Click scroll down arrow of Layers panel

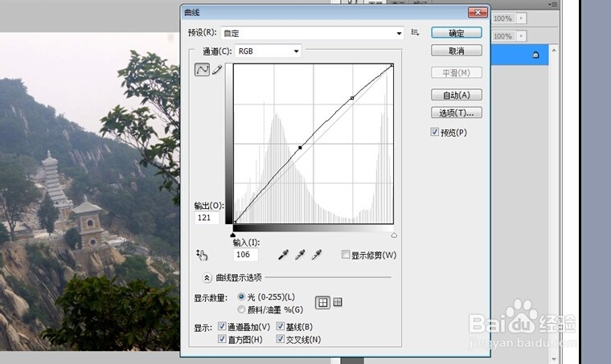pyautogui.click(x=555, y=359)
